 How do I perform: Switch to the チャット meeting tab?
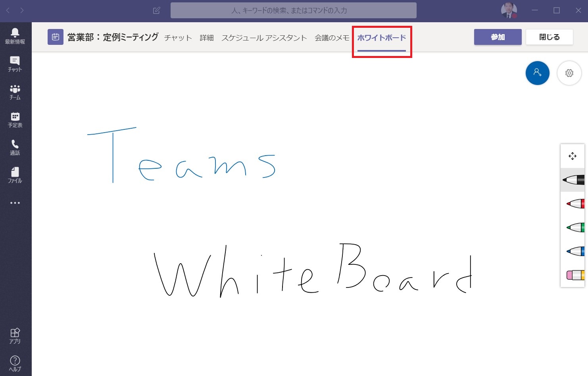tap(178, 38)
